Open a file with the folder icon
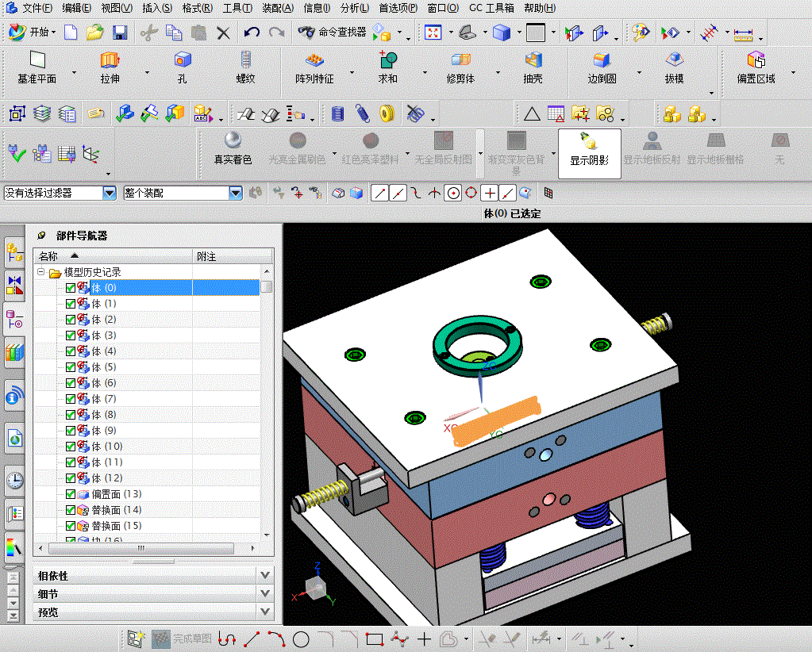812x652 pixels. 94,33
